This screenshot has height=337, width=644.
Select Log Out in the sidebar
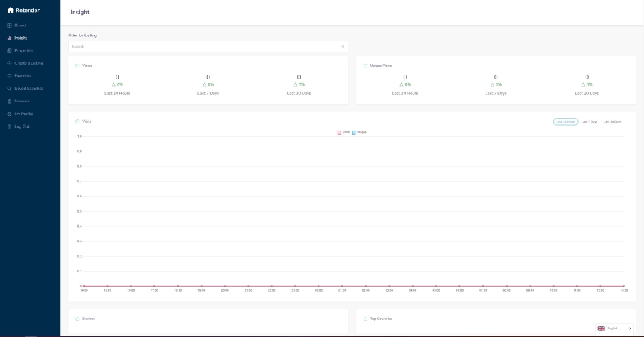[x=21, y=126]
